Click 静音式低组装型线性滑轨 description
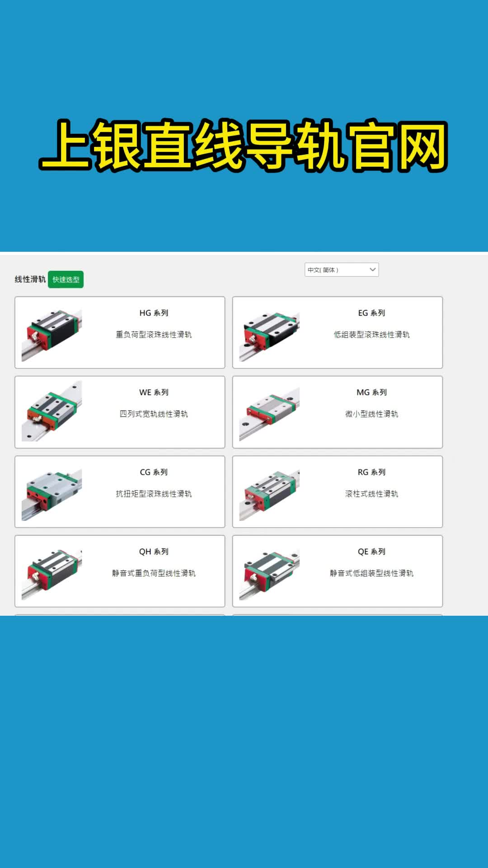 [x=371, y=573]
